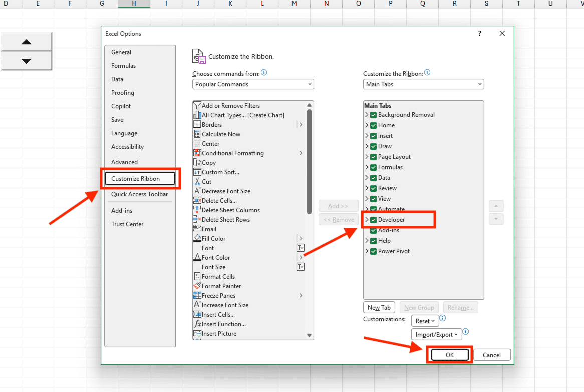
Task: Expand the Home tab tree item
Action: coord(367,125)
